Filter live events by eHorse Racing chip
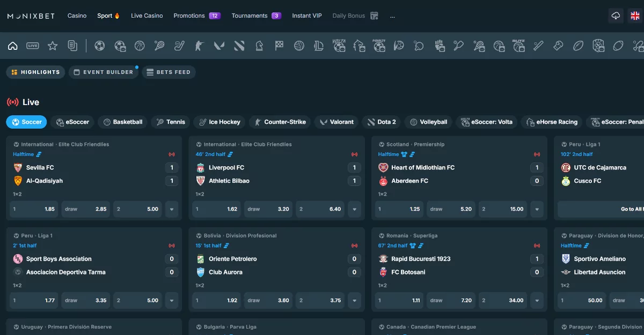Viewport: 644px width, 335px height. [x=552, y=122]
